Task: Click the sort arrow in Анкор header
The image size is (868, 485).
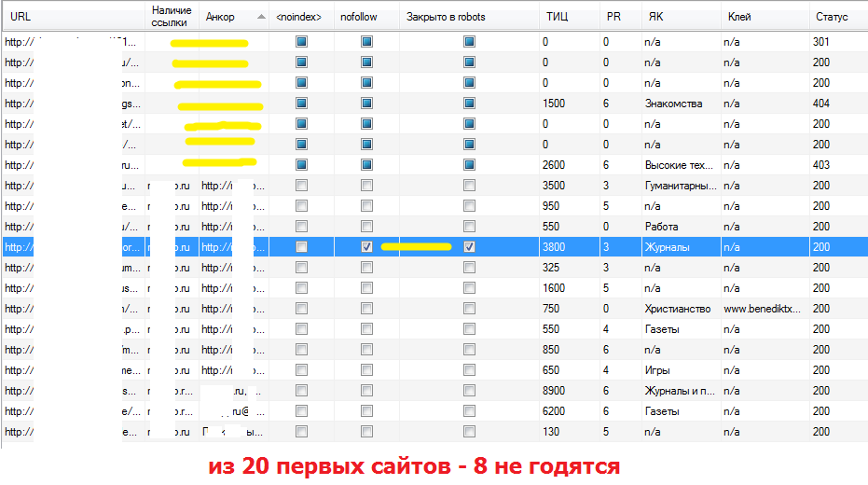Action: 259,17
